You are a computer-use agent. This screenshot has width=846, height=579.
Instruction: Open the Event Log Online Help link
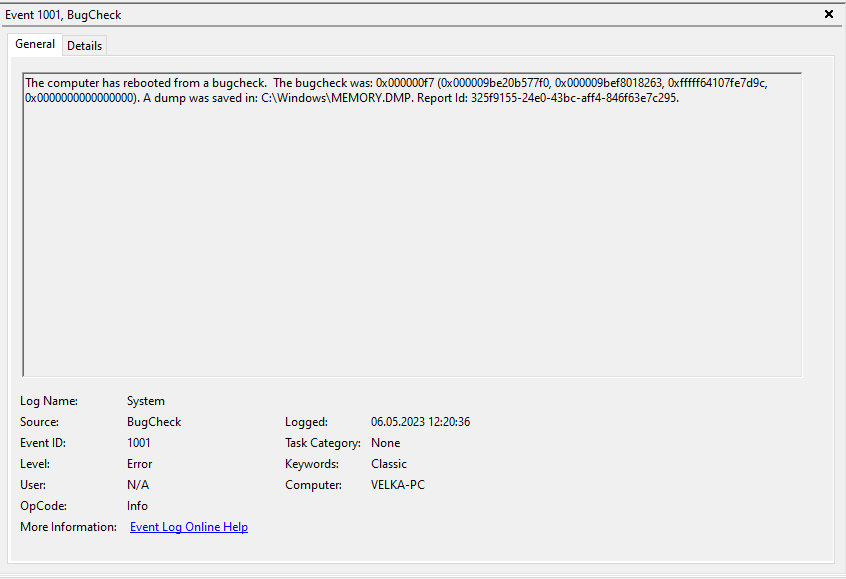coord(189,527)
